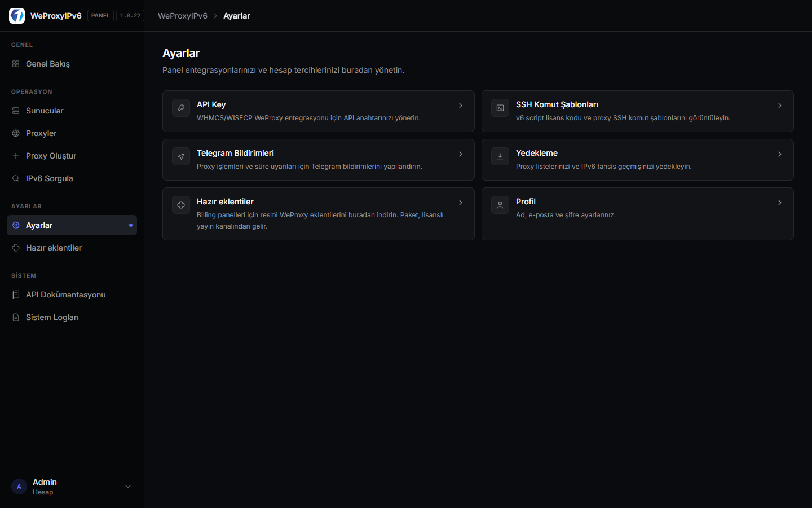The height and width of the screenshot is (508, 812).
Task: Open IPv6 Sorgula from the sidebar
Action: (72, 178)
